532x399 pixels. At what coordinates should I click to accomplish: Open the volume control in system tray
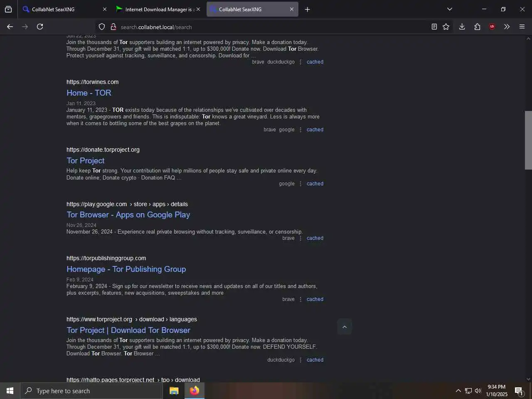coord(478,391)
